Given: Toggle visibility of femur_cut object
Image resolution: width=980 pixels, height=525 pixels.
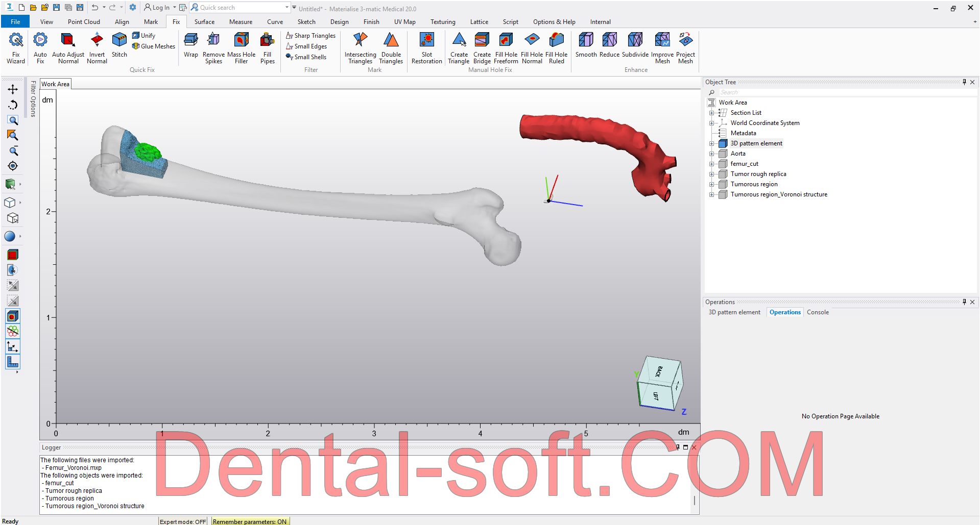Looking at the screenshot, I should point(723,164).
